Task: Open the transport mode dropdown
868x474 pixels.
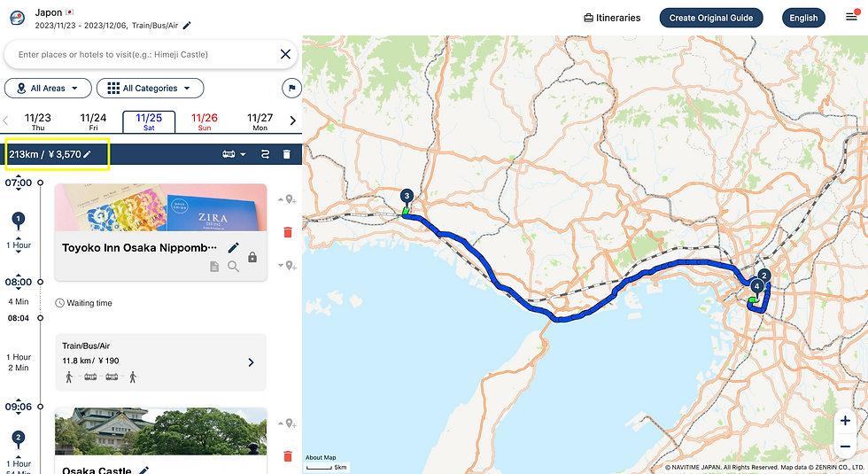Action: [x=234, y=154]
